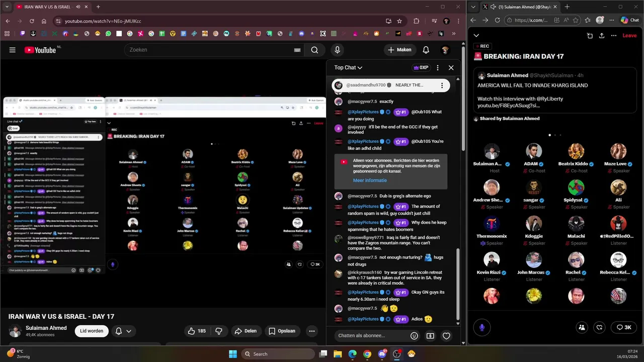Image resolution: width=644 pixels, height=362 pixels.
Task: Open live chat three-dot options menu
Action: coord(437,67)
